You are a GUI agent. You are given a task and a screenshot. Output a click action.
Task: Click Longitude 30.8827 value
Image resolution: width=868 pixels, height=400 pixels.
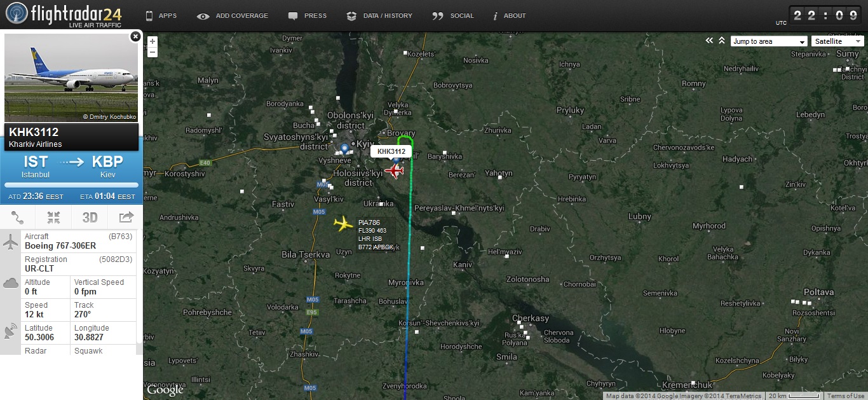pos(90,338)
